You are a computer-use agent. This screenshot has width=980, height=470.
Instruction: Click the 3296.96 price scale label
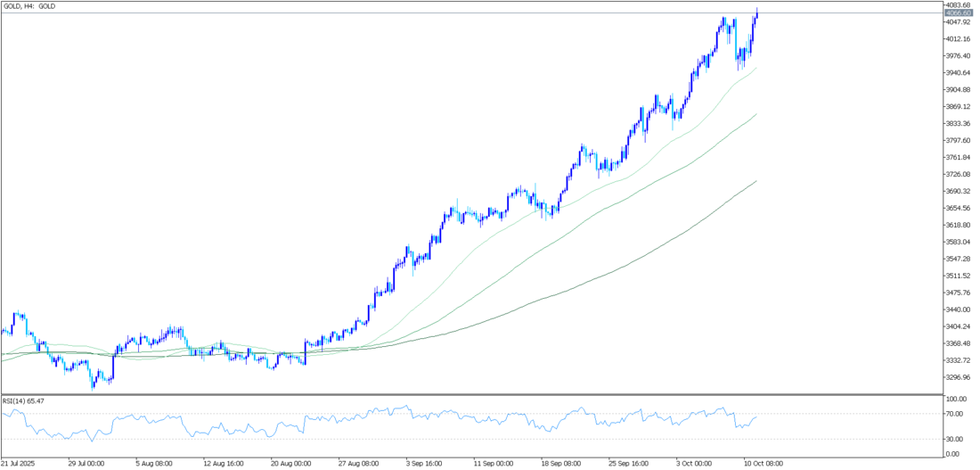point(959,377)
